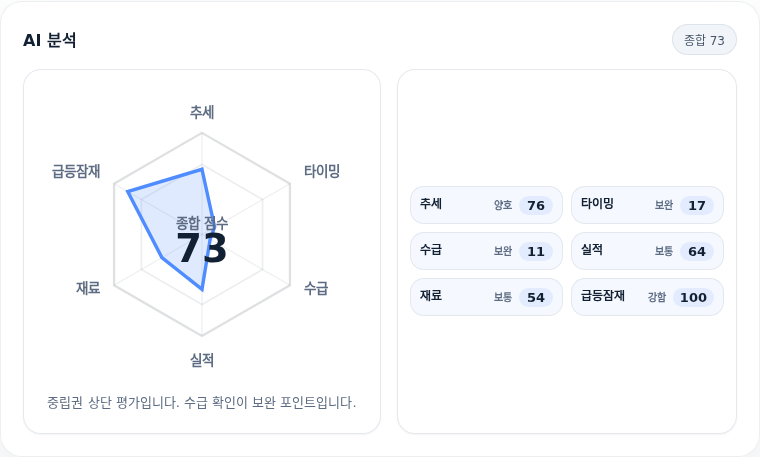Click the 76 score pill for 추세

click(x=536, y=205)
